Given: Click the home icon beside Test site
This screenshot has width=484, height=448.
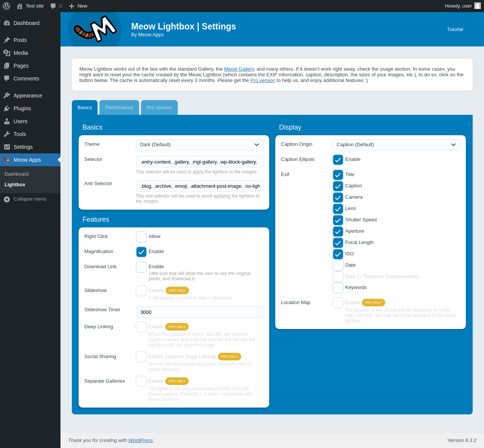Looking at the screenshot, I should coord(20,6).
